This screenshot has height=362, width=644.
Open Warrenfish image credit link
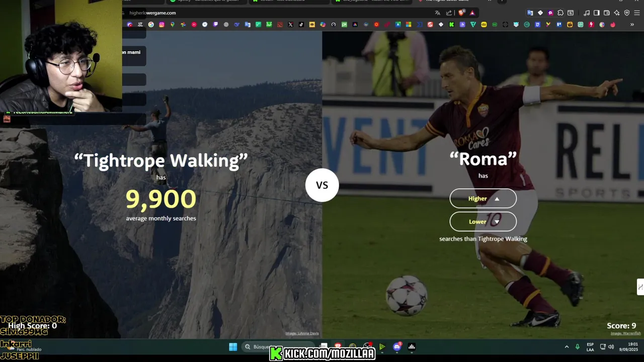click(626, 333)
